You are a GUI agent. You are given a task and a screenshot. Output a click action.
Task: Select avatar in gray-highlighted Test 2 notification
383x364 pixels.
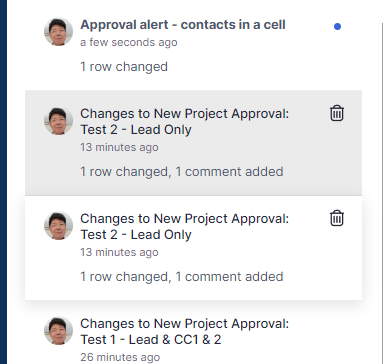pos(58,121)
